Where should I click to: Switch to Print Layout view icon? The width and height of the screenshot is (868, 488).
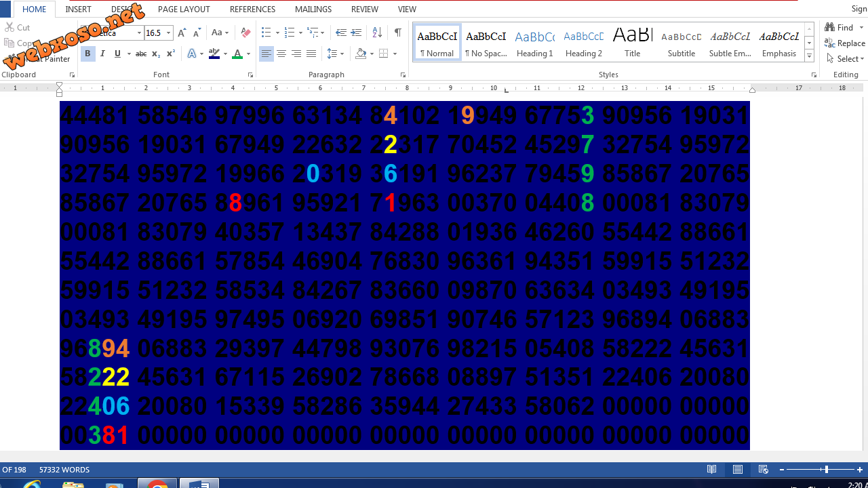(738, 469)
